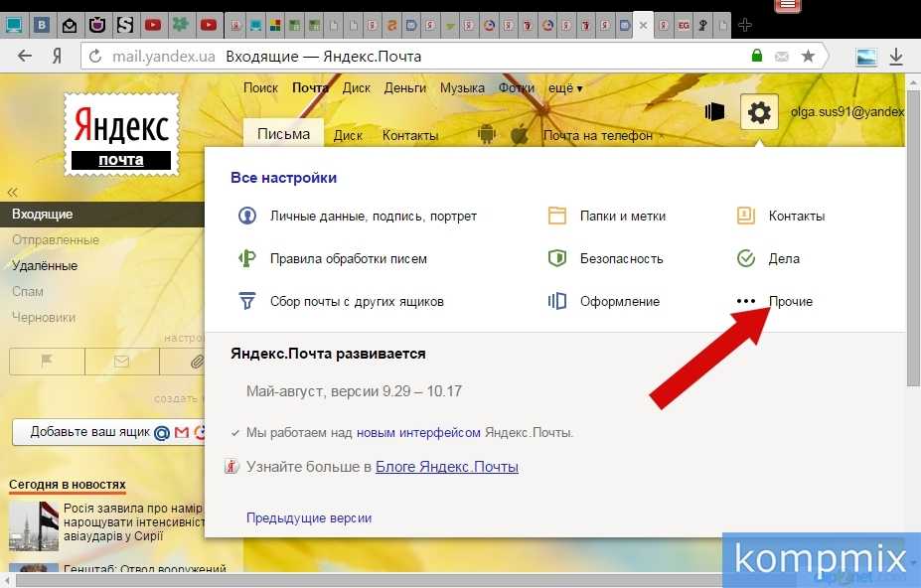Click the envelope icon in sidebar toolbar
Viewport: 921px width, 588px height.
[x=122, y=363]
